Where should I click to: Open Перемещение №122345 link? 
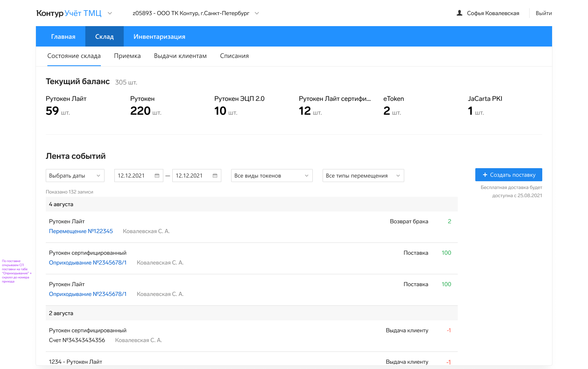click(81, 231)
